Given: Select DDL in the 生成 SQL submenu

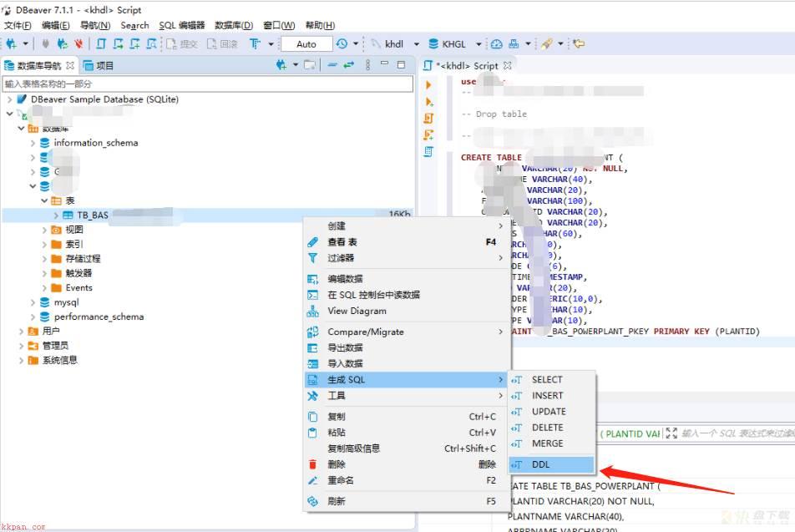Looking at the screenshot, I should click(x=551, y=464).
